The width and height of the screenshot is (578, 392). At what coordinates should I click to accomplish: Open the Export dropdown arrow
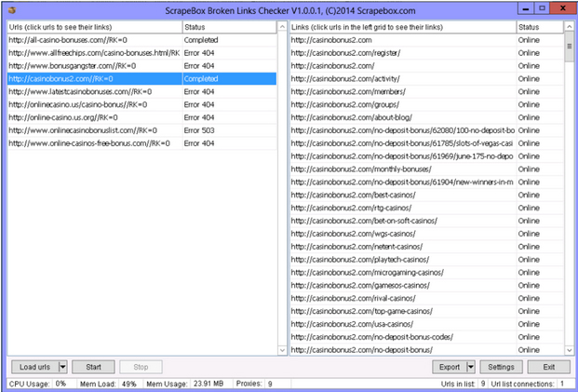[471, 367]
